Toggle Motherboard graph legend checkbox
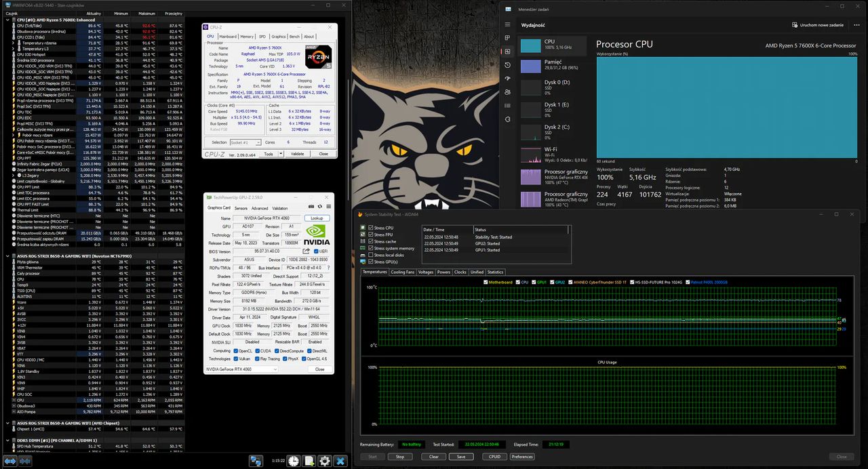Screen dimensions: 868x469 [x=486, y=282]
